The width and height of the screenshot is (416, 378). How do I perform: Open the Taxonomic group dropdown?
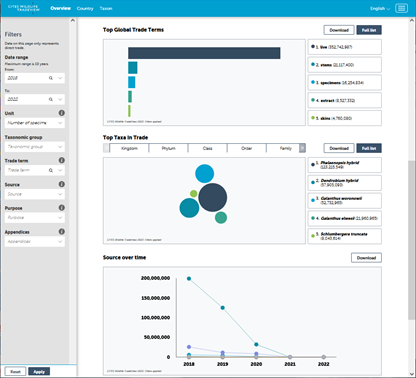coord(35,147)
